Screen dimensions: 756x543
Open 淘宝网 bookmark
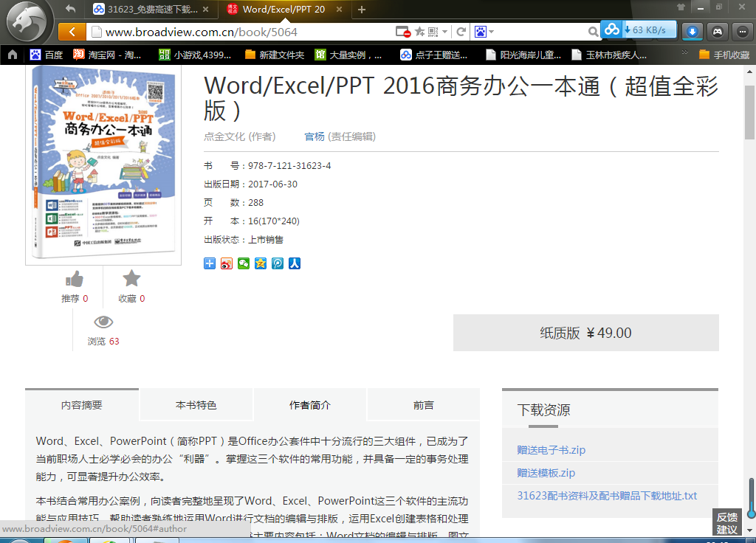107,55
